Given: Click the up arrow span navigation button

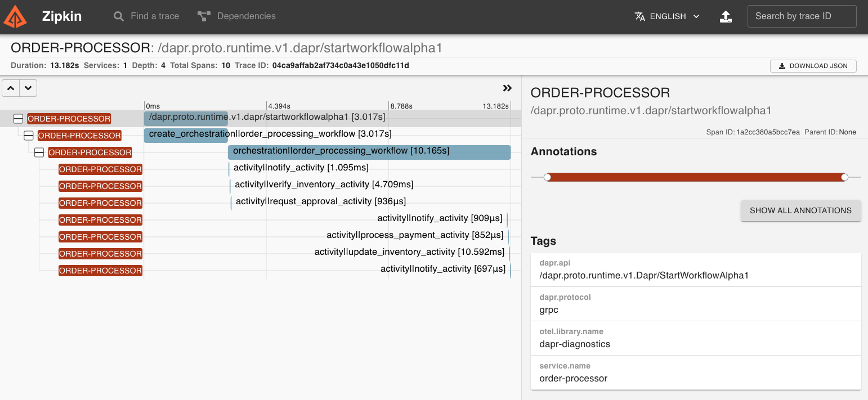Looking at the screenshot, I should click(x=11, y=88).
